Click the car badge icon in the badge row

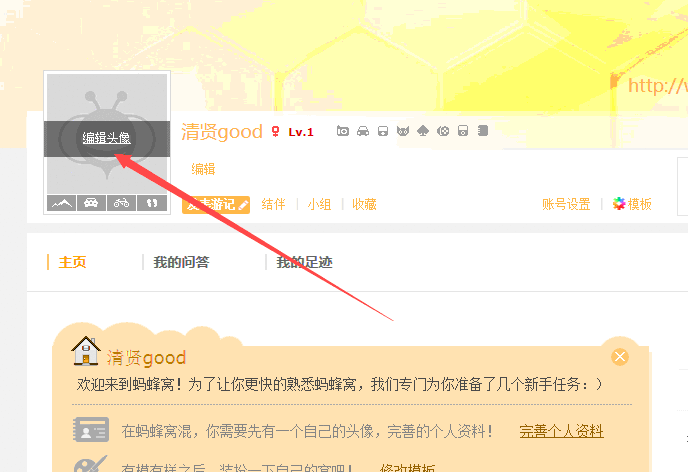363,131
